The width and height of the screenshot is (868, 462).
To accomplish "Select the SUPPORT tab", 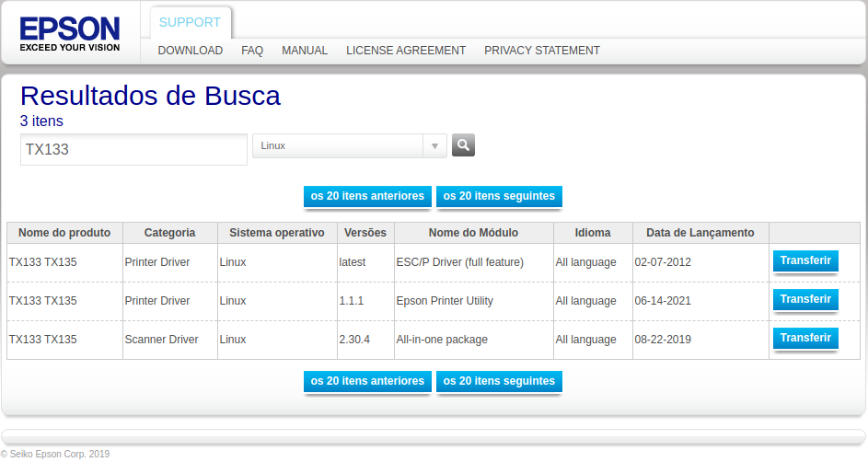I will point(190,23).
